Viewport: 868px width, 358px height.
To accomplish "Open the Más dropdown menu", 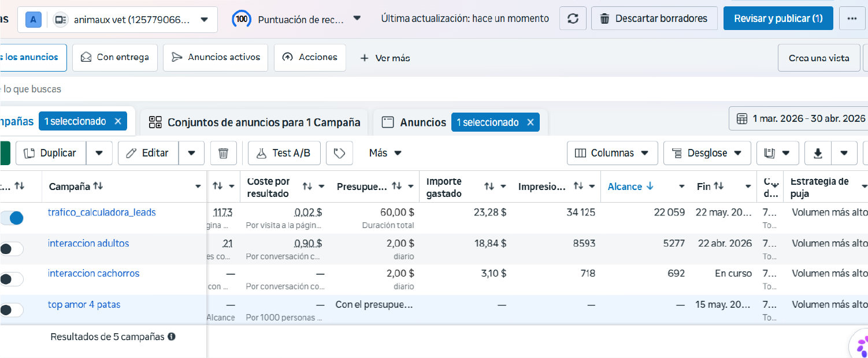I will tap(385, 153).
